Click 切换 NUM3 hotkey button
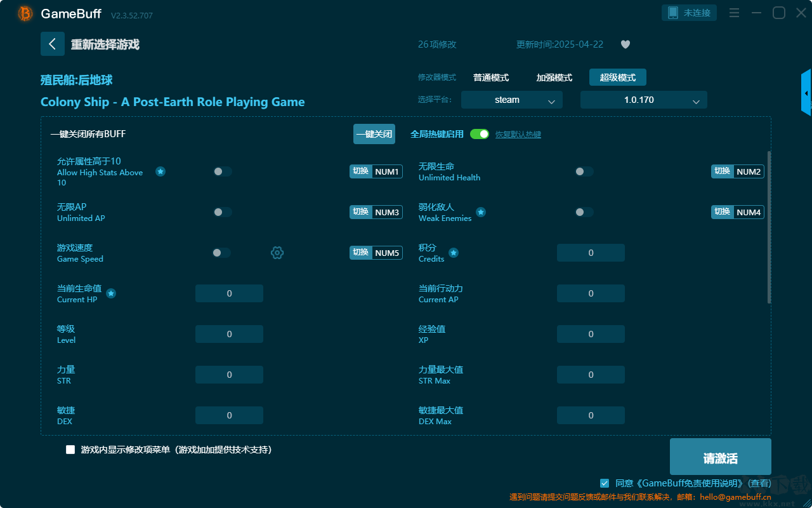This screenshot has width=812, height=508. point(376,212)
